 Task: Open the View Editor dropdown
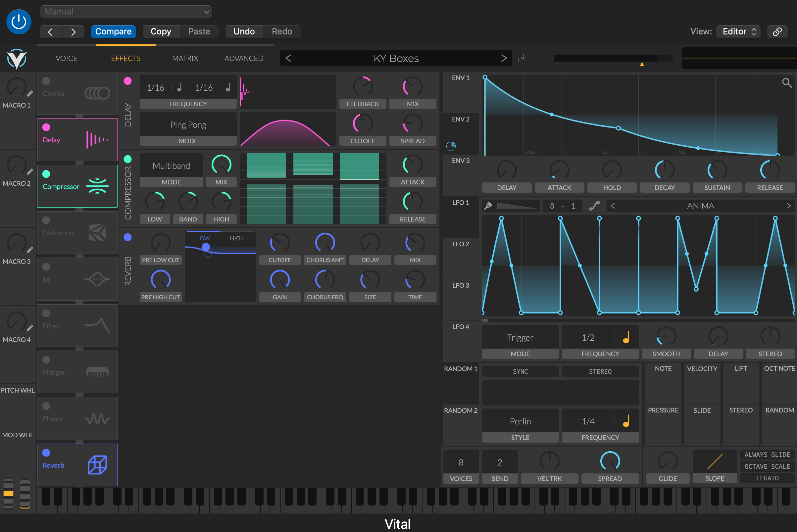tap(738, 31)
